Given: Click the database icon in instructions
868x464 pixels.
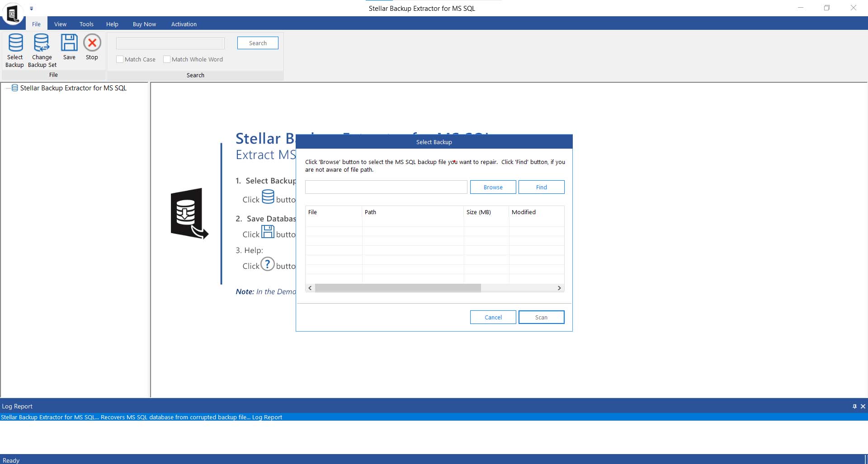Looking at the screenshot, I should (268, 197).
